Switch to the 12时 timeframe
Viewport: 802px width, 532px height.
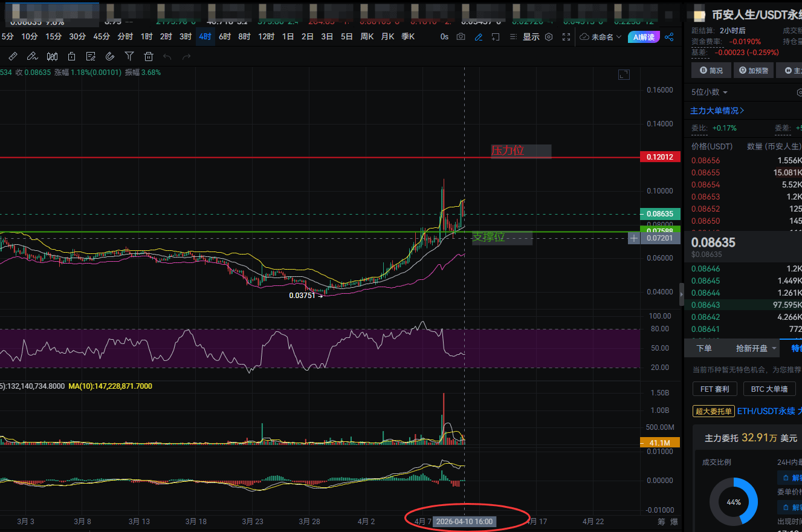pyautogui.click(x=266, y=36)
